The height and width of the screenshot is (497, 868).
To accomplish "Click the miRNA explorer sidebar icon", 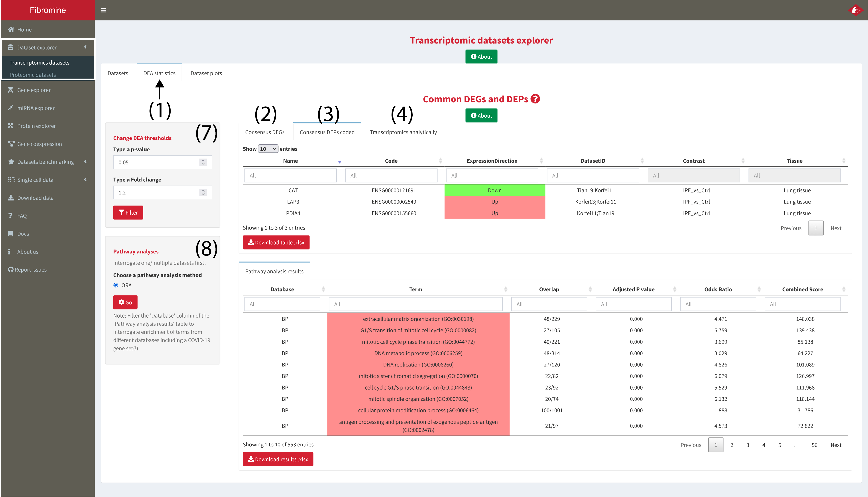I will 11,108.
